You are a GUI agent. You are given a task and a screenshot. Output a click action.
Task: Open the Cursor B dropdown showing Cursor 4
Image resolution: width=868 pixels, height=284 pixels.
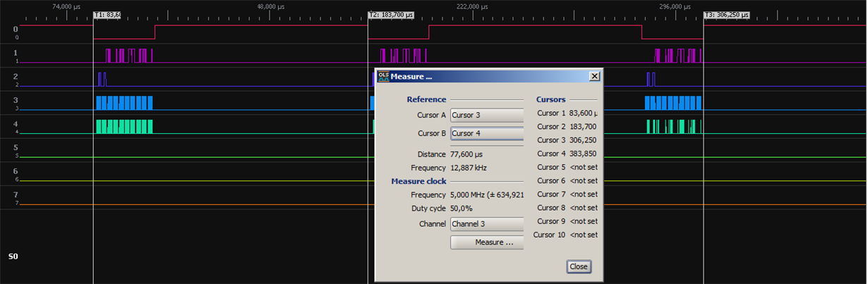(487, 133)
